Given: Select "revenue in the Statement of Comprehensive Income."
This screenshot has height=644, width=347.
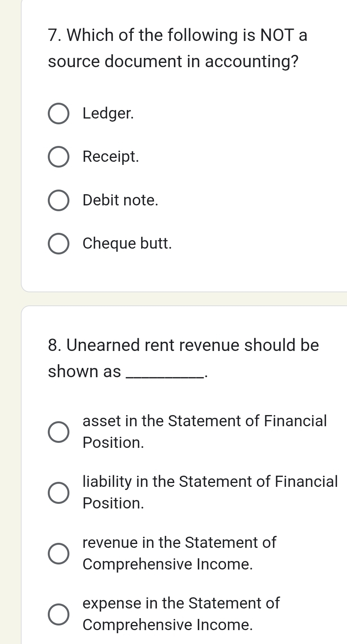Looking at the screenshot, I should pyautogui.click(x=59, y=553).
